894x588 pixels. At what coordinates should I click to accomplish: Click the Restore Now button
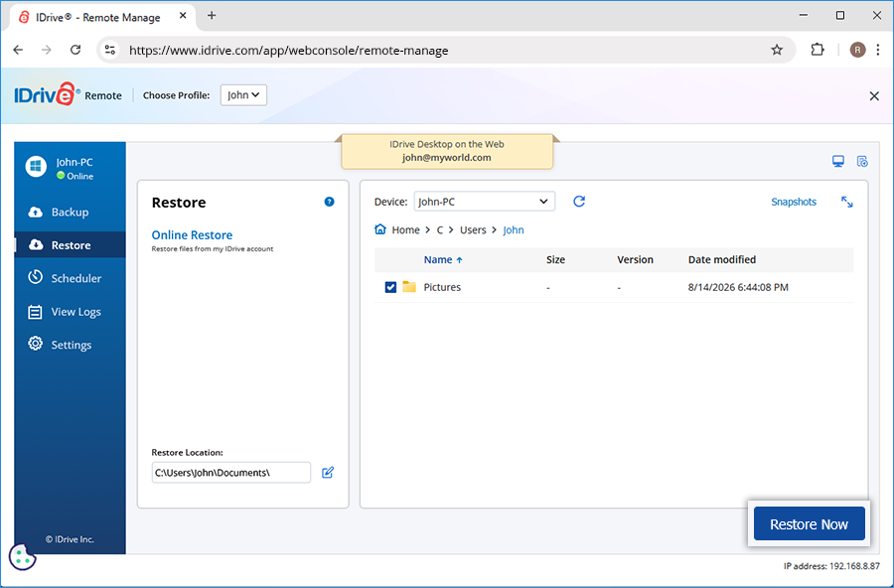coord(809,524)
